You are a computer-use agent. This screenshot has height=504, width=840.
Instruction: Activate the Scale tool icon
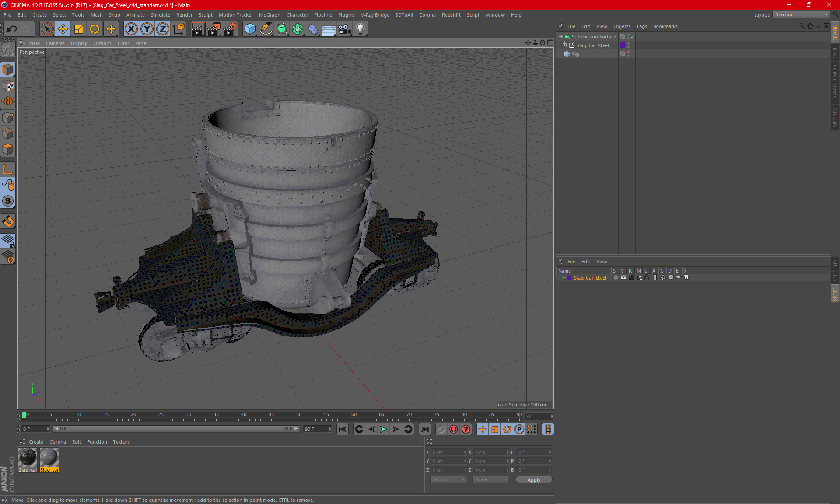point(79,29)
